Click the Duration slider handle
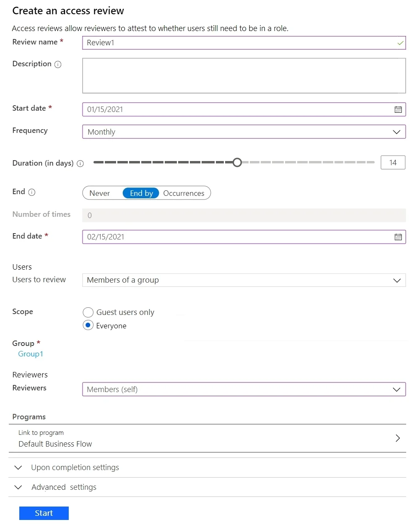Image resolution: width=420 pixels, height=525 pixels. 237,162
